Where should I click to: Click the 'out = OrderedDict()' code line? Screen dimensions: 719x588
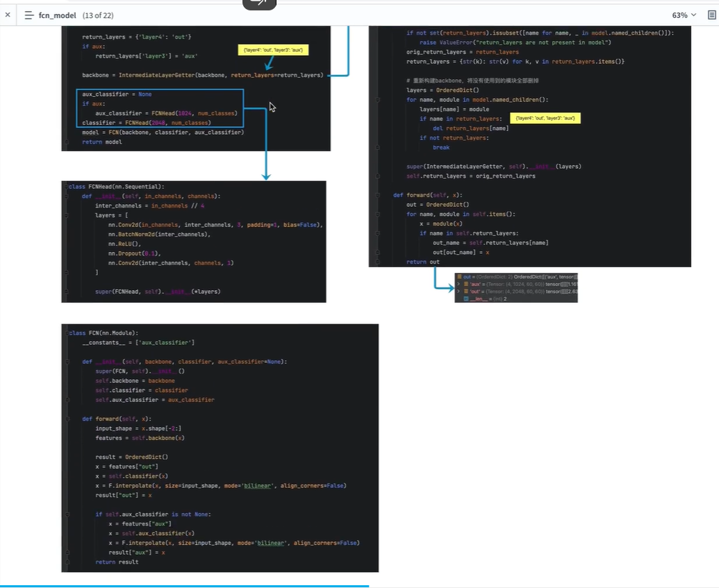pyautogui.click(x=438, y=205)
